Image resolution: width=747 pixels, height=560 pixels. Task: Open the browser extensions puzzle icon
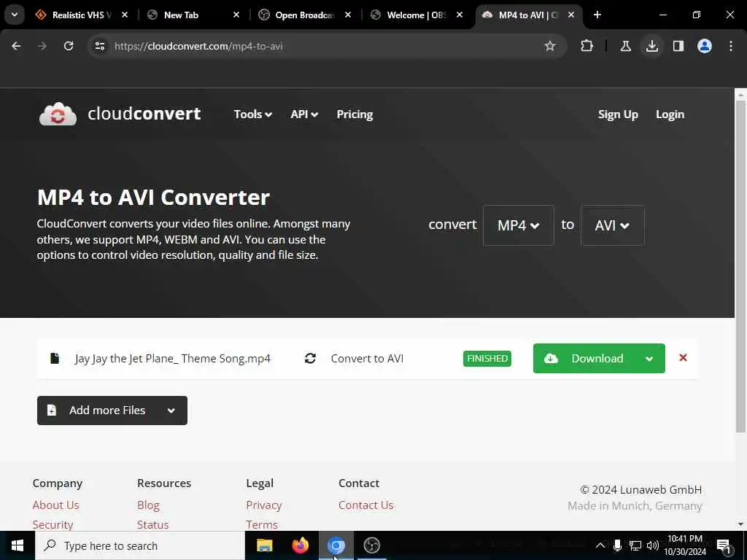587,46
